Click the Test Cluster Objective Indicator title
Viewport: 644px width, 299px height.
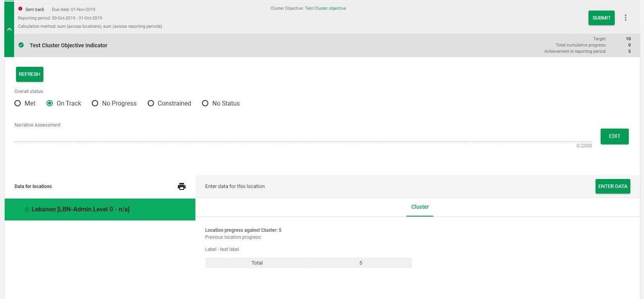coord(68,45)
